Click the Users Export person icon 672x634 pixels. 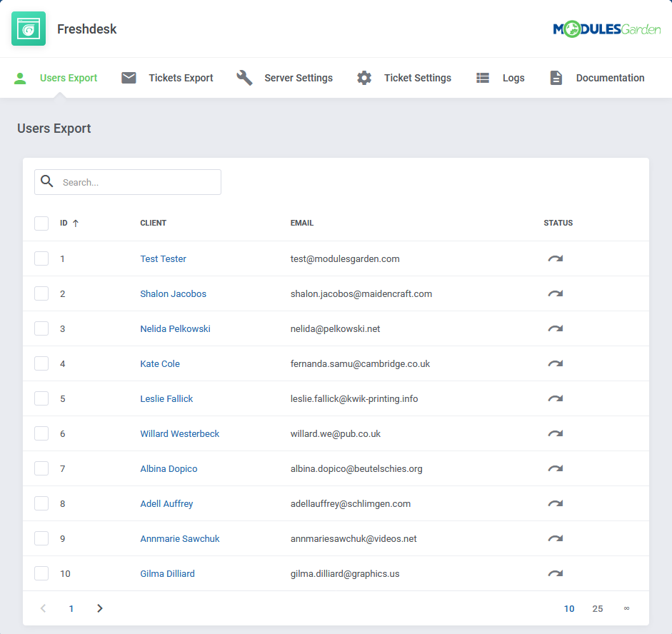[20, 78]
